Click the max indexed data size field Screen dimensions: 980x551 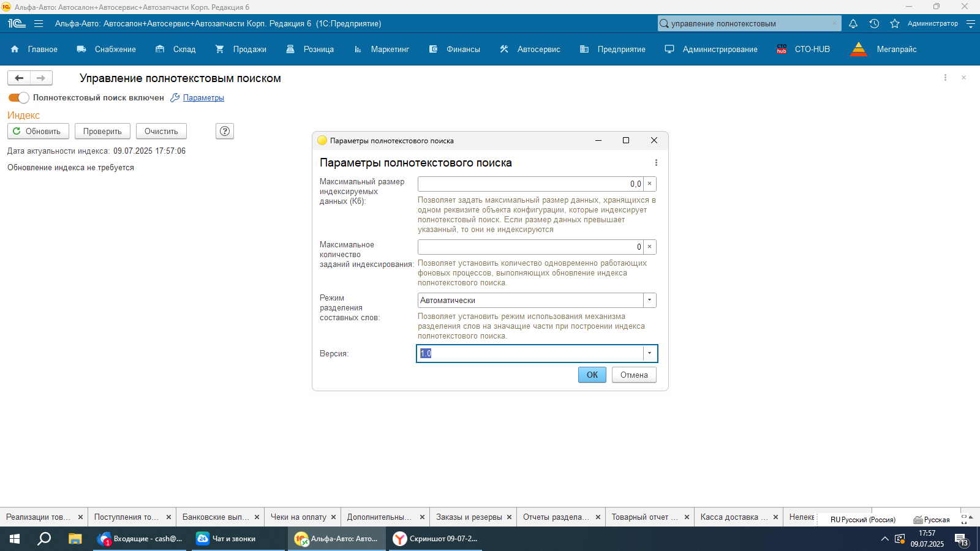[x=530, y=184]
